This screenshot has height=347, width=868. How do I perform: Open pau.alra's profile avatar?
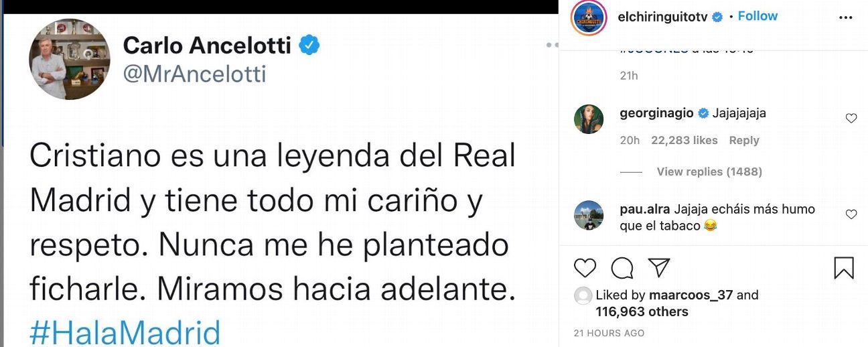click(x=589, y=215)
